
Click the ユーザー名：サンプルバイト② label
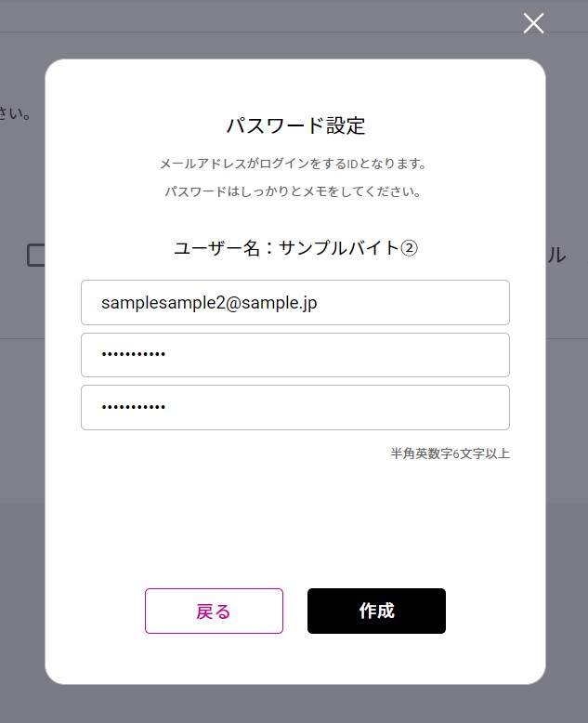pyautogui.click(x=295, y=248)
